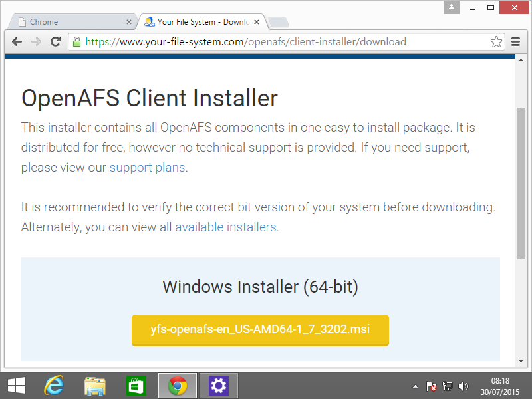Click the taskbar clock showing 08:18

point(500,386)
